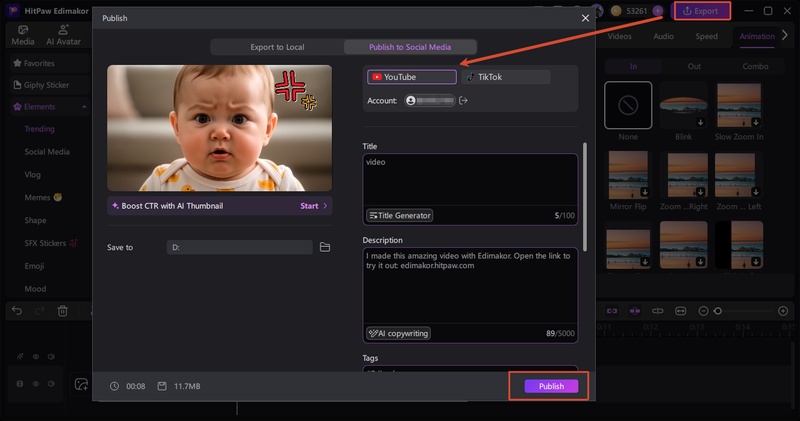Click the add media icon on timeline

coord(81,384)
